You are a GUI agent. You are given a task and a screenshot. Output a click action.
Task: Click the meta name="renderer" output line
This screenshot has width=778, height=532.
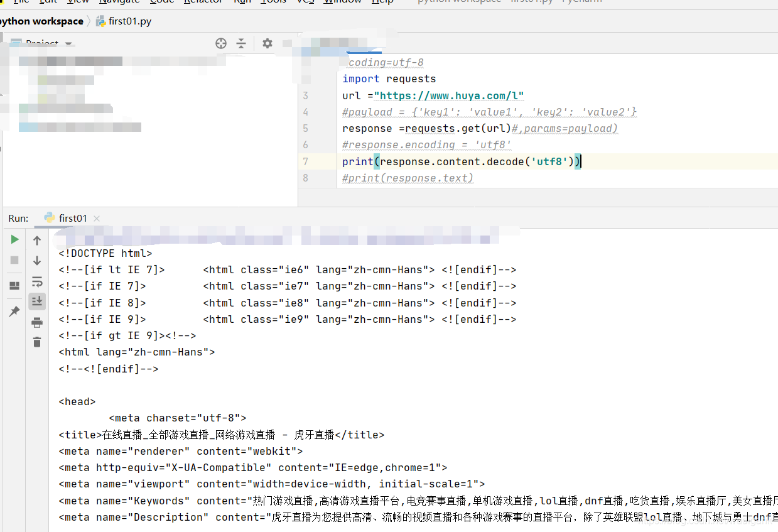pos(181,451)
